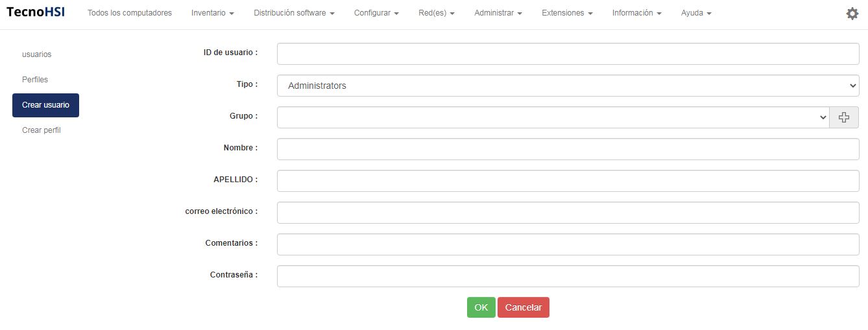Image resolution: width=868 pixels, height=330 pixels.
Task: Open the Inventario menu
Action: click(212, 13)
